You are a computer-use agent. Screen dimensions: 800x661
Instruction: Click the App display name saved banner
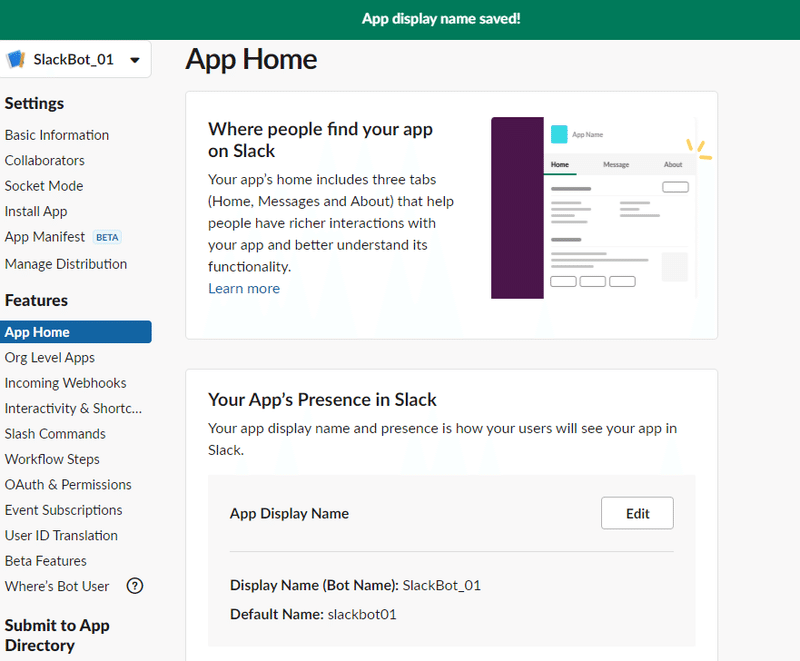[x=400, y=19]
